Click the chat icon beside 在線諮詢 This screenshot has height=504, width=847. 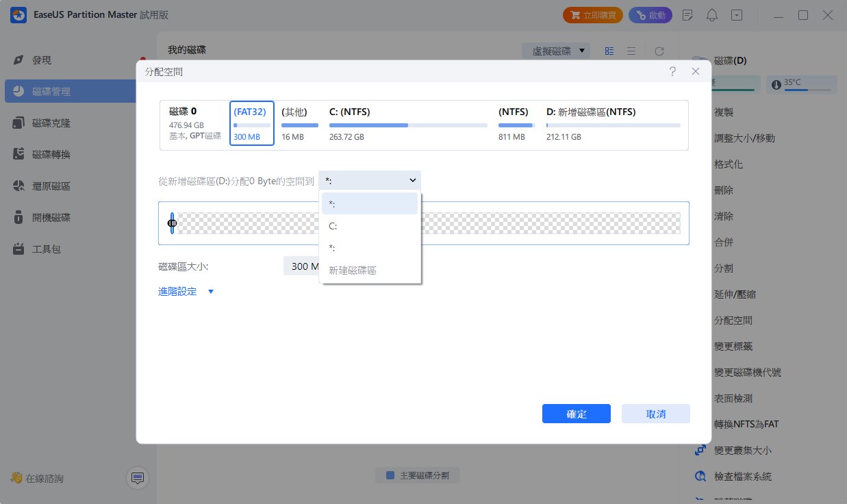click(137, 478)
